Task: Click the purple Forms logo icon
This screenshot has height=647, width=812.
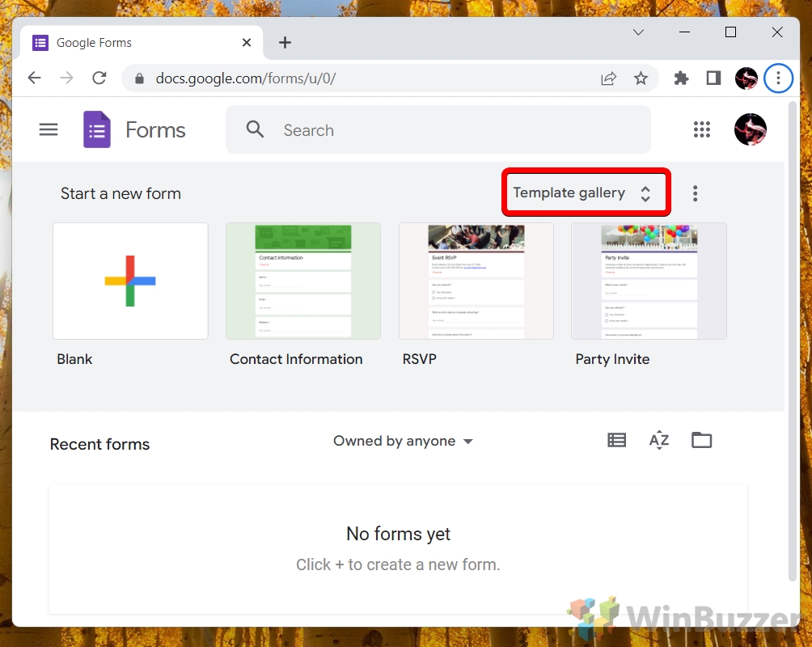Action: coord(97,129)
